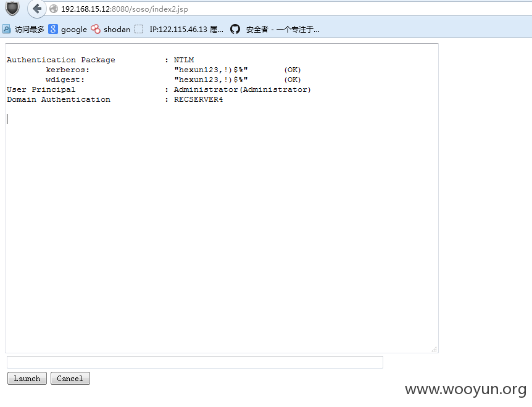
Task: Click the Launch button
Action: click(27, 378)
